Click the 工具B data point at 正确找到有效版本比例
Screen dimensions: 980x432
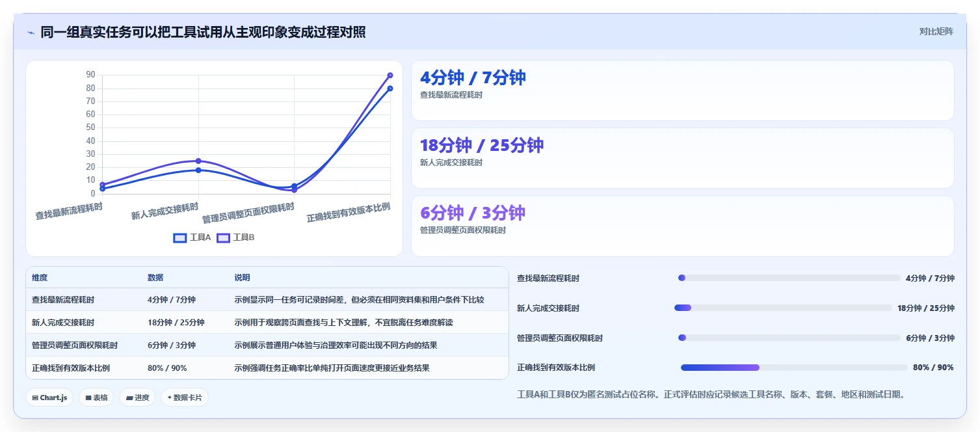coord(390,75)
